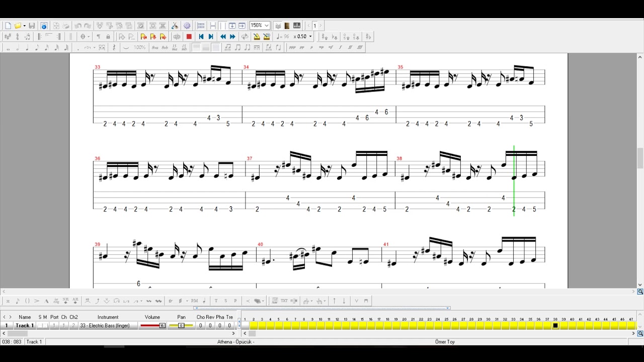Open dropdown arrow next to Open icon
This screenshot has width=644, height=362.
[x=24, y=26]
